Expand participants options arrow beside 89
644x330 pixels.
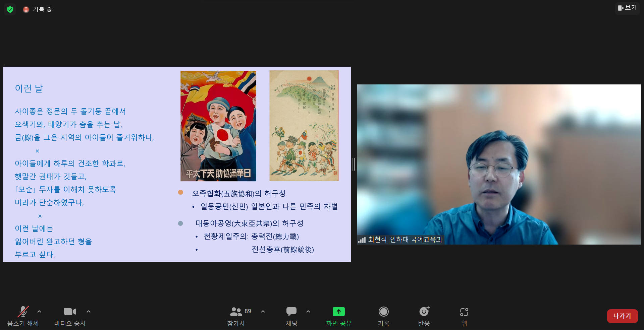click(263, 312)
